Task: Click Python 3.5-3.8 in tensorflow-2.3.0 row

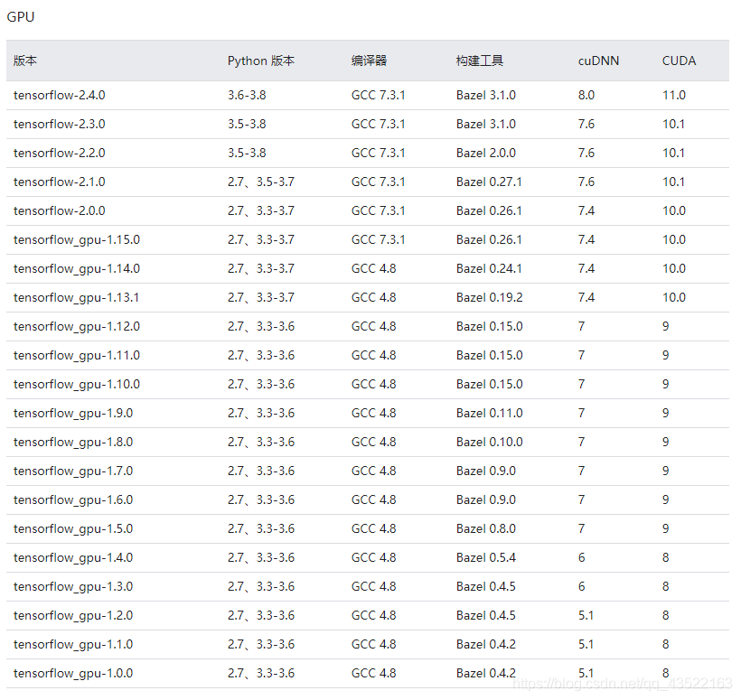Action: [247, 124]
